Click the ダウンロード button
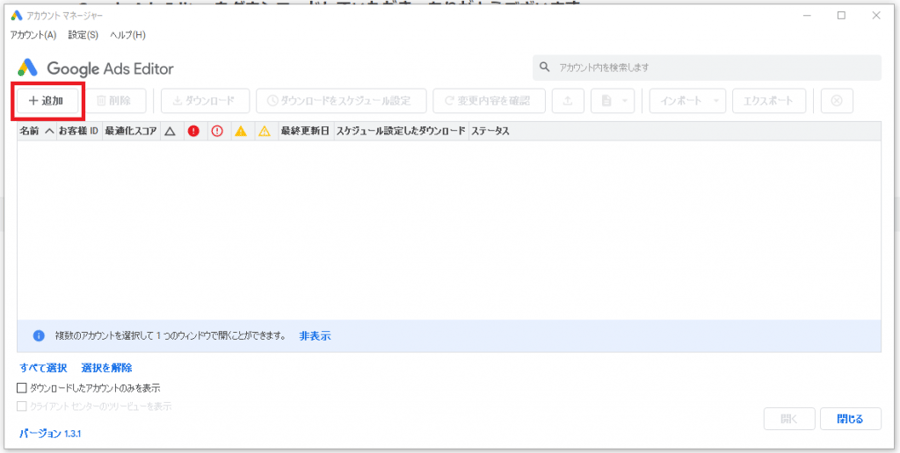The image size is (900, 453). (205, 101)
